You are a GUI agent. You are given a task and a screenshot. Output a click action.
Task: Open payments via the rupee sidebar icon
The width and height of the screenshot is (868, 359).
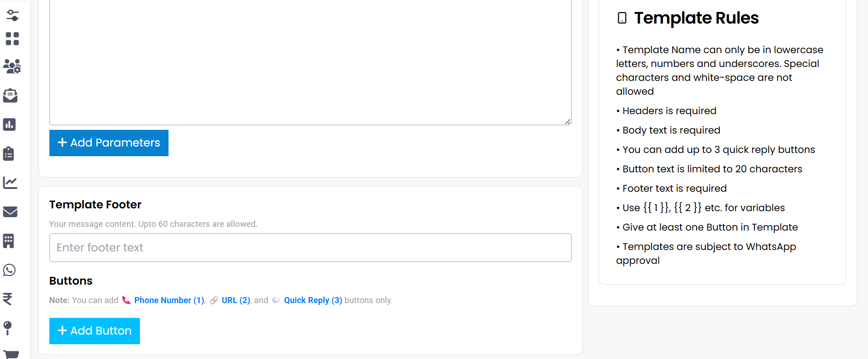coord(8,299)
